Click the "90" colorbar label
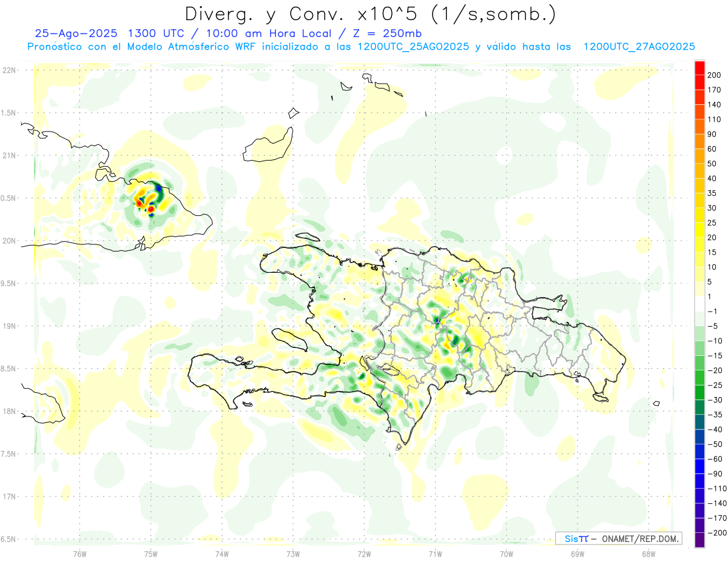This screenshot has height=562, width=728. pyautogui.click(x=712, y=134)
